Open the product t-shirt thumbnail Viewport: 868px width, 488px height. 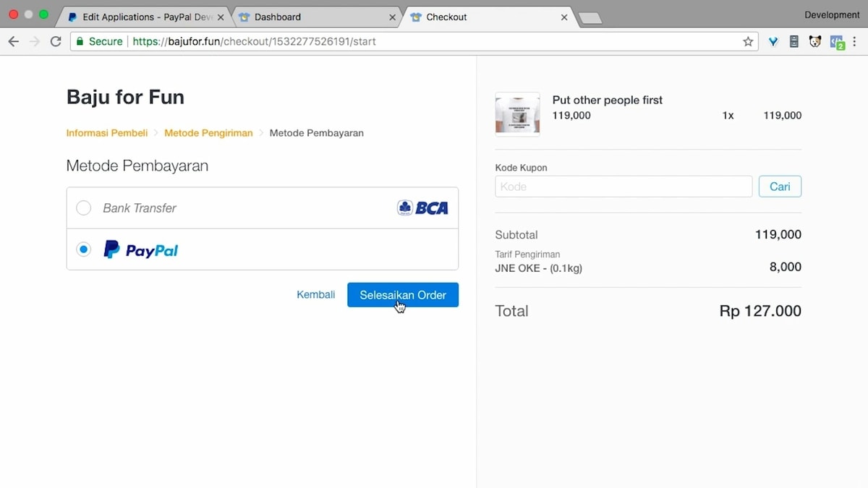click(517, 114)
